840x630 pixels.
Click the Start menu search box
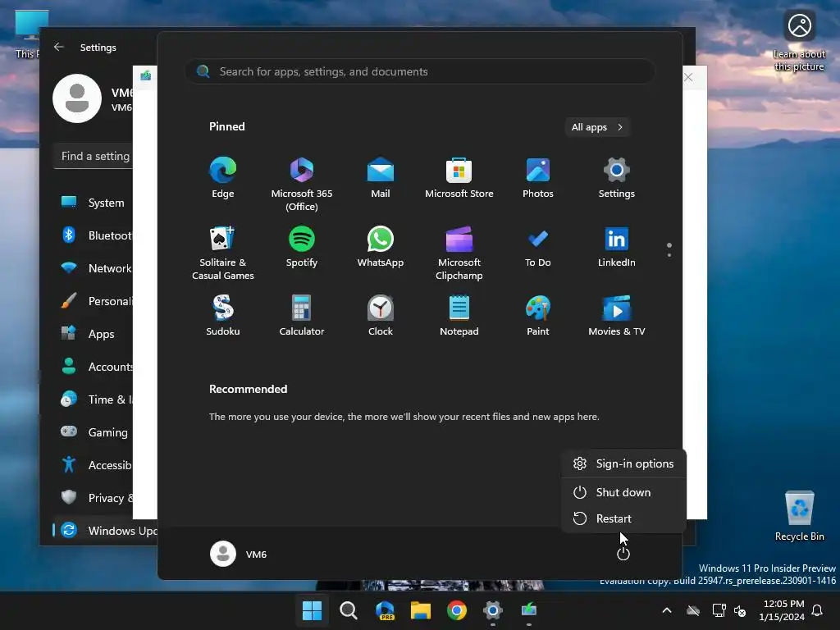click(x=420, y=71)
